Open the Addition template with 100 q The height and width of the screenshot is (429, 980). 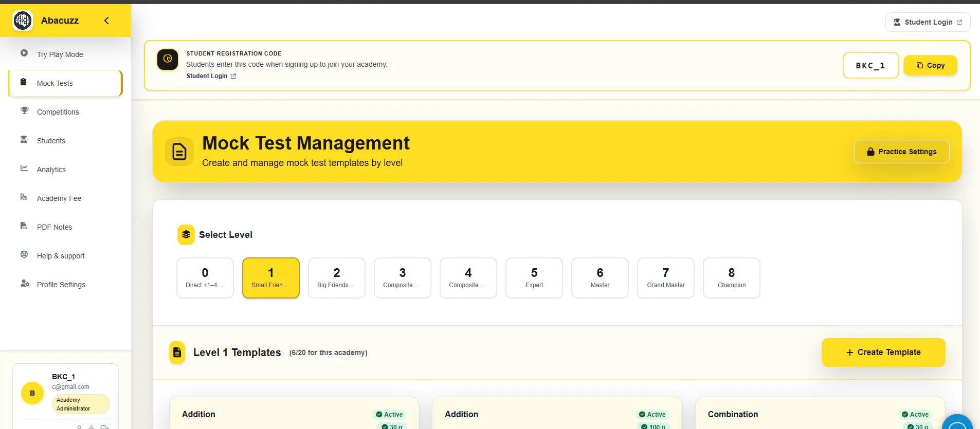coord(557,413)
